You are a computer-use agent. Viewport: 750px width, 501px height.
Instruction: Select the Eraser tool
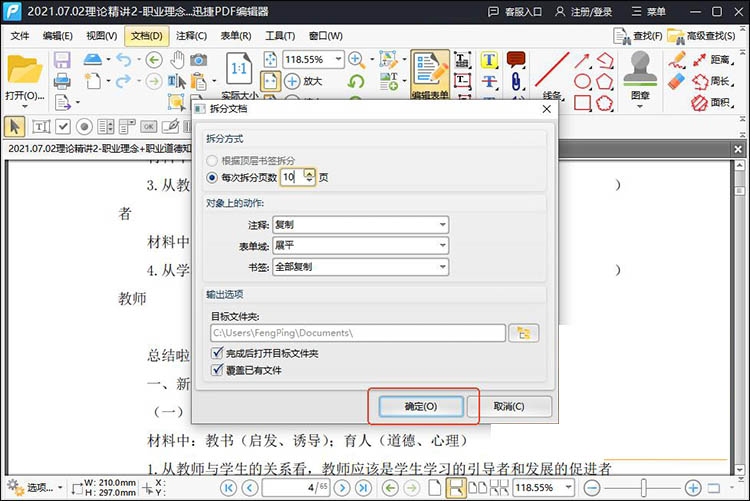[677, 81]
